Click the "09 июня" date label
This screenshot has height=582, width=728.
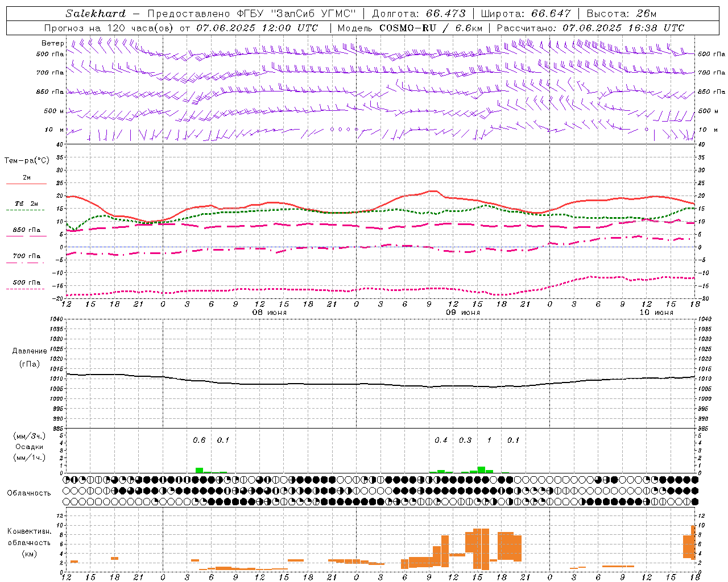463,313
